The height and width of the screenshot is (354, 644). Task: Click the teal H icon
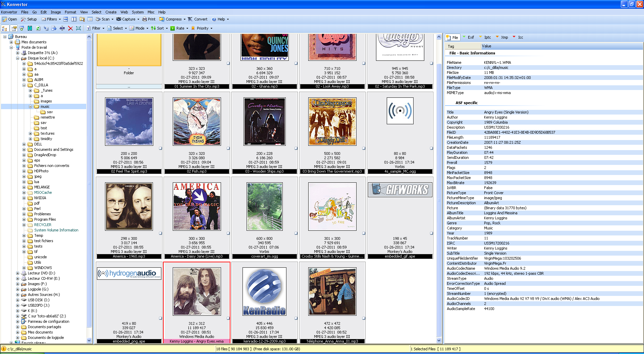click(30, 28)
